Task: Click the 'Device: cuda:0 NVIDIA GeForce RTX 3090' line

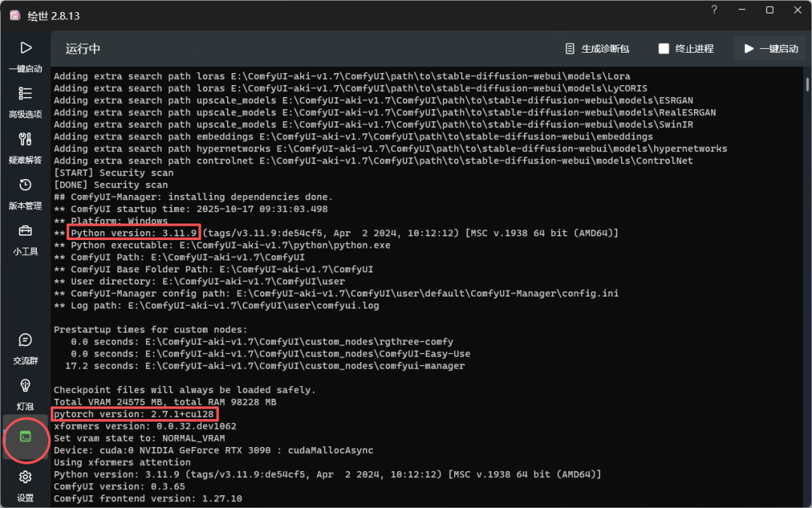Action: click(214, 451)
